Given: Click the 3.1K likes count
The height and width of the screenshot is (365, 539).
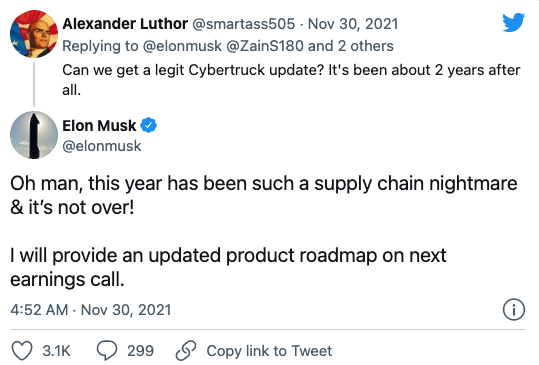Looking at the screenshot, I should 56,351.
